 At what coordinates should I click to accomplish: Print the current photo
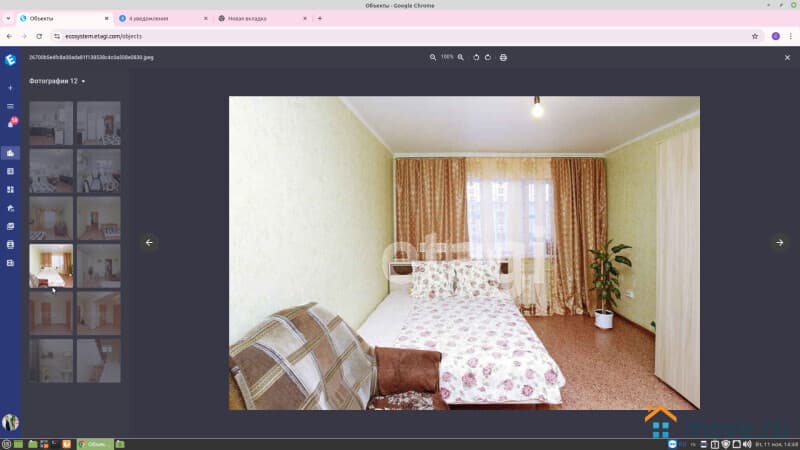(x=503, y=57)
